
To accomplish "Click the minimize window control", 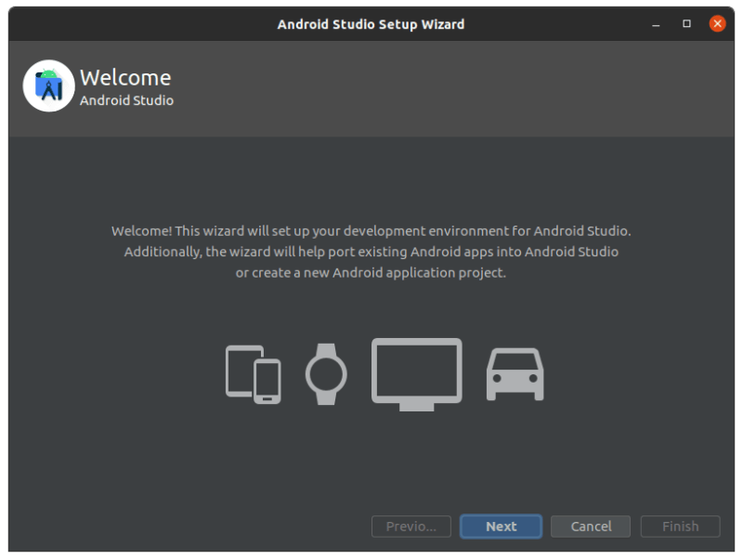I will point(657,23).
